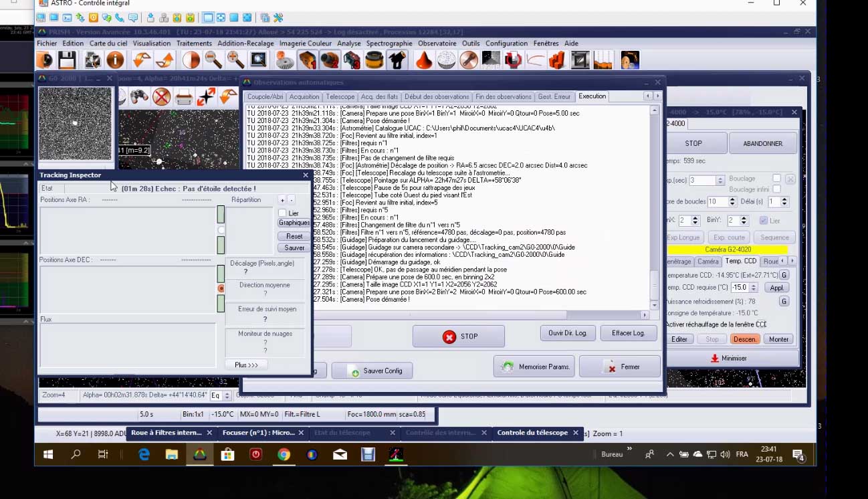The width and height of the screenshot is (868, 499).
Task: Click the orange info icon in toolbar
Action: [115, 61]
